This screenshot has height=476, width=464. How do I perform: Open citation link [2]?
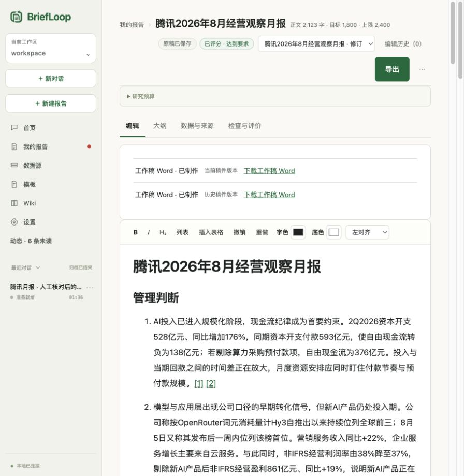tap(211, 384)
